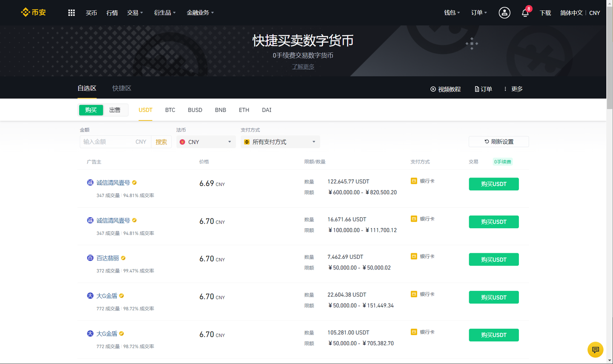Expand the 所有支付方式 payment method dropdown
The width and height of the screenshot is (613, 364).
tap(280, 142)
